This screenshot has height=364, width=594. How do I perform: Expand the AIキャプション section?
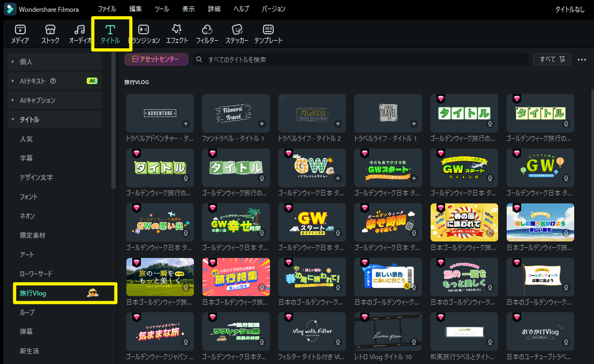pyautogui.click(x=12, y=100)
